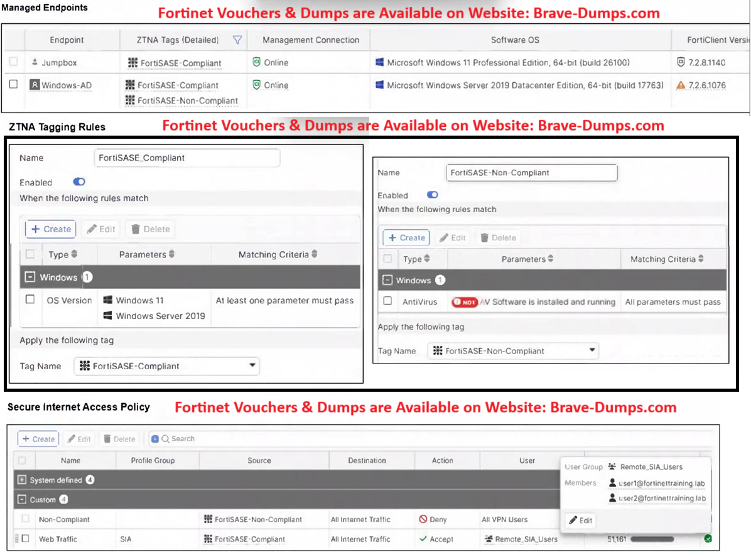Viewport: 751px width, 560px height.
Task: Select the Windows-AD endpoint checkbox
Action: 13,84
